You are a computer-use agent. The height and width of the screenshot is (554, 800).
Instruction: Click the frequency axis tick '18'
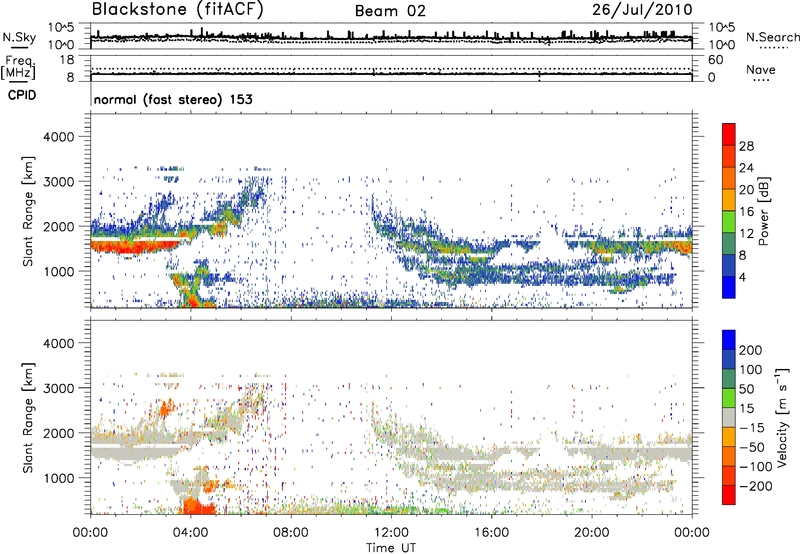point(67,59)
